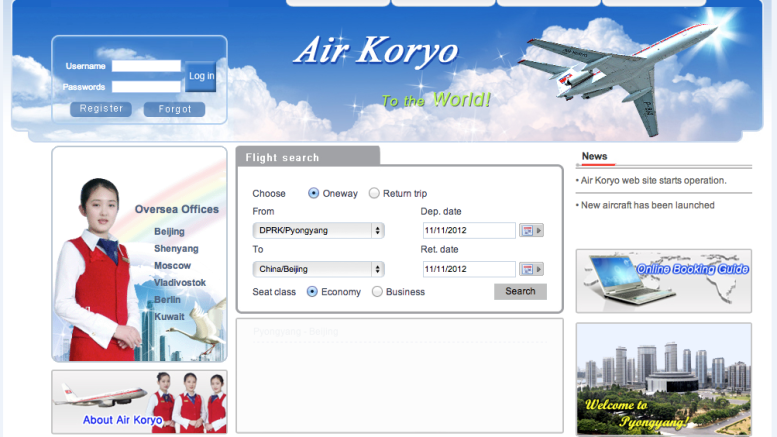This screenshot has width=777, height=437.
Task: Choose Economy seat class
Action: [312, 292]
